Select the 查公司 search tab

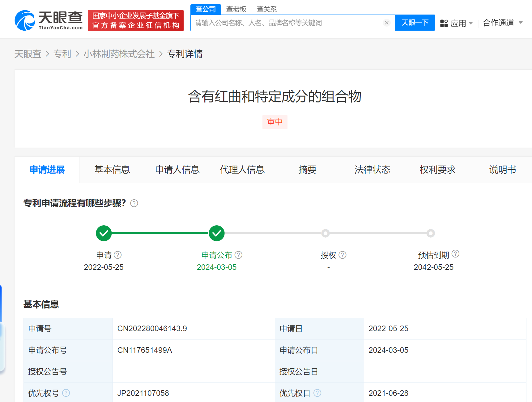[x=206, y=9]
